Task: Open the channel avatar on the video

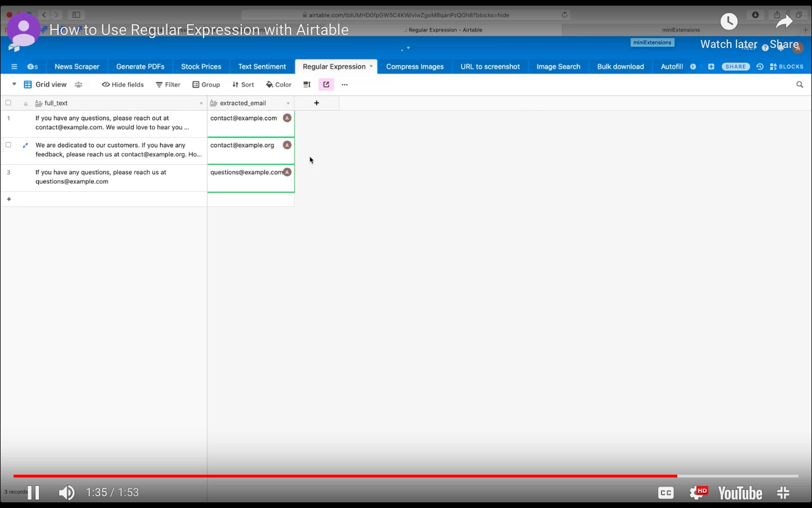Action: [x=23, y=29]
